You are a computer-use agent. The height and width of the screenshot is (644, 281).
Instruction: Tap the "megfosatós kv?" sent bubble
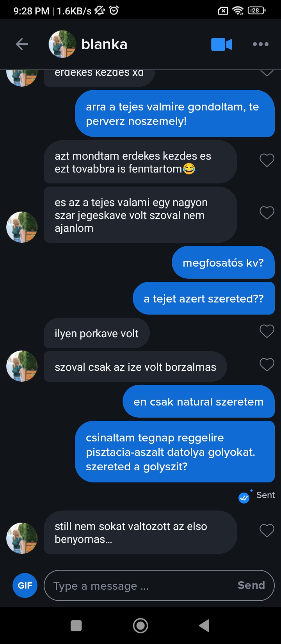pos(223,262)
